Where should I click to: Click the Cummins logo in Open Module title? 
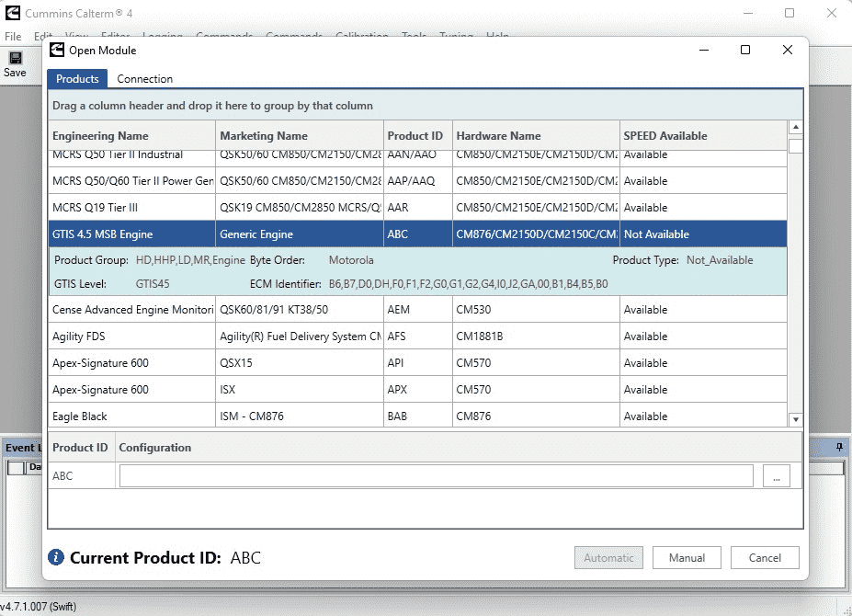tap(57, 50)
